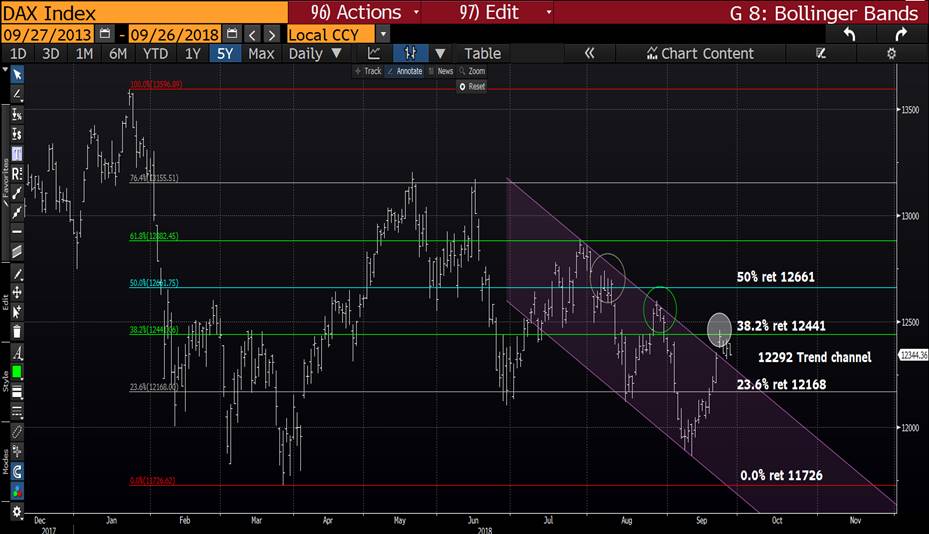Open Local CCY currency dropdown
The width and height of the screenshot is (929, 534).
(x=383, y=34)
